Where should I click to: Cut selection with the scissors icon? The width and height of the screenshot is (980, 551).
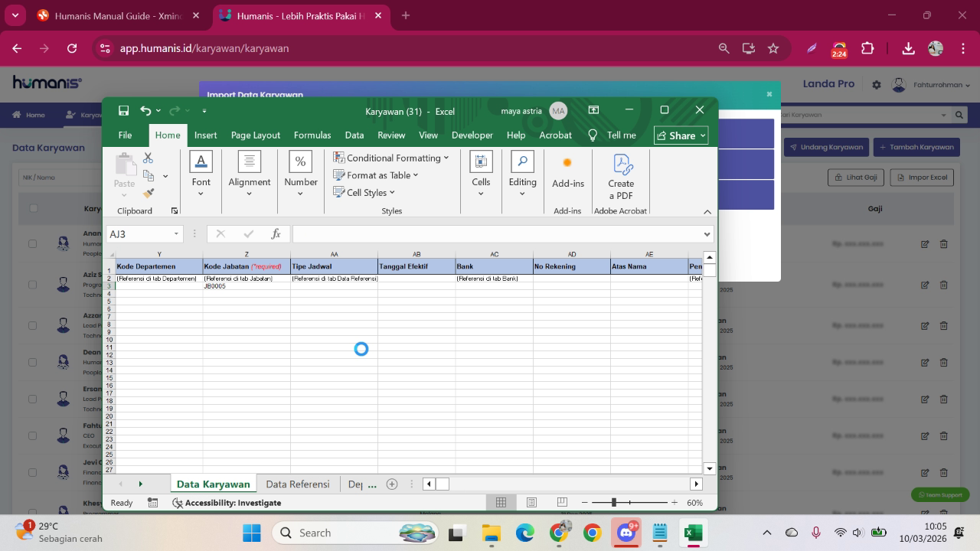coord(148,158)
